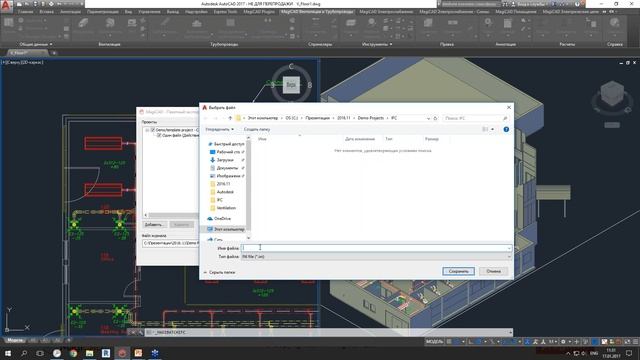640x360 pixels.
Task: Click the sidebar vertical scrollbar in dialog
Action: pos(248,186)
